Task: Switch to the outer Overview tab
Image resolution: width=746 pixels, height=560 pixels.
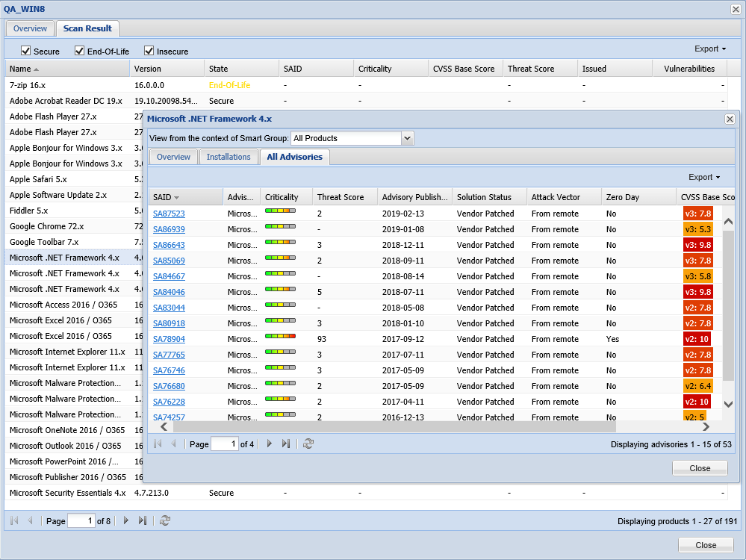Action: tap(30, 28)
